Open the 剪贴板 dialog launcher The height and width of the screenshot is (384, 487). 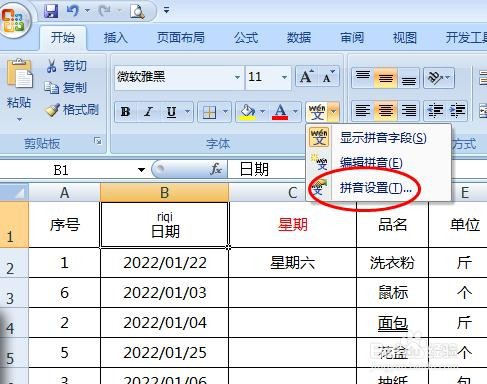98,141
